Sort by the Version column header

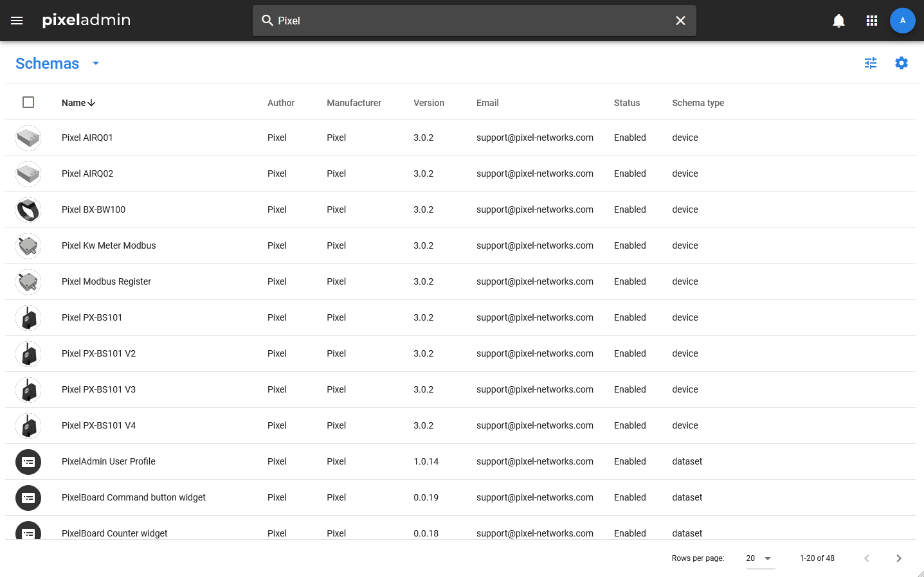428,103
